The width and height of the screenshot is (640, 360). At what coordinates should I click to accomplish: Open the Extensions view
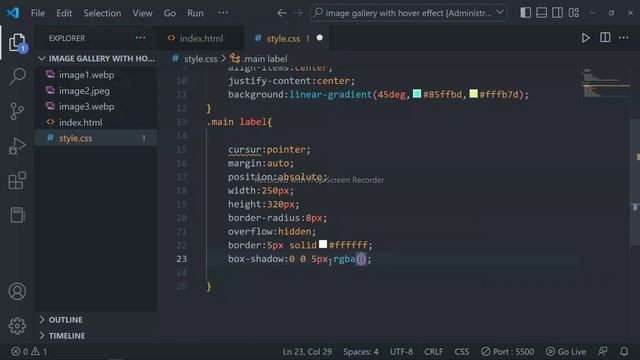17,180
